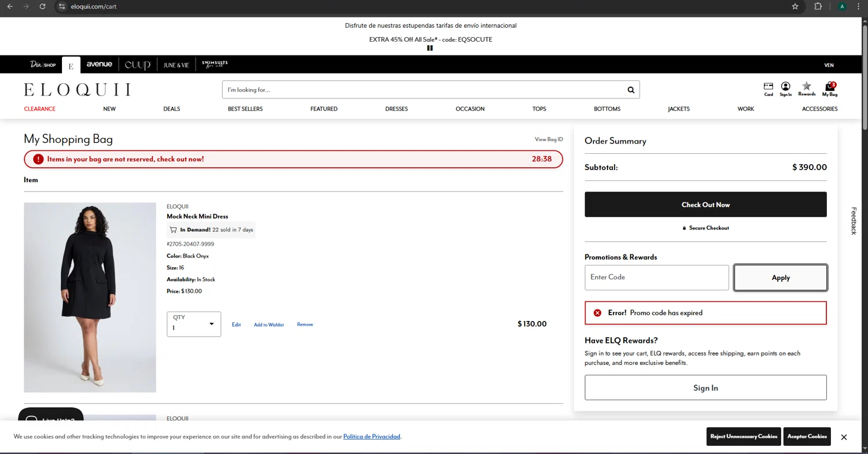The image size is (868, 454).
Task: Select the Eloquii E brand tab
Action: (71, 65)
